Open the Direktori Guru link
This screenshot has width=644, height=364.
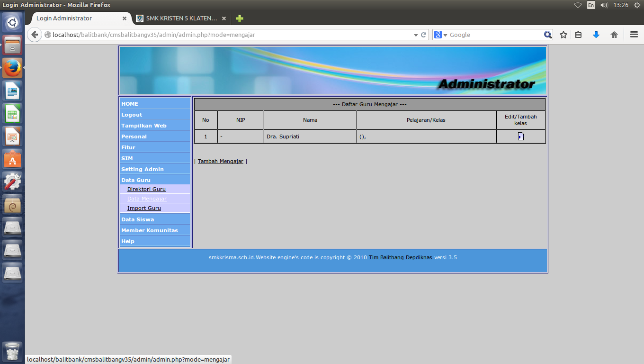(146, 189)
